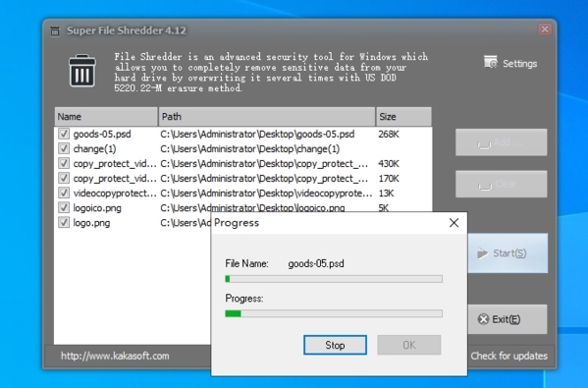
Task: Open the kakasoft.com website link
Action: tap(115, 356)
